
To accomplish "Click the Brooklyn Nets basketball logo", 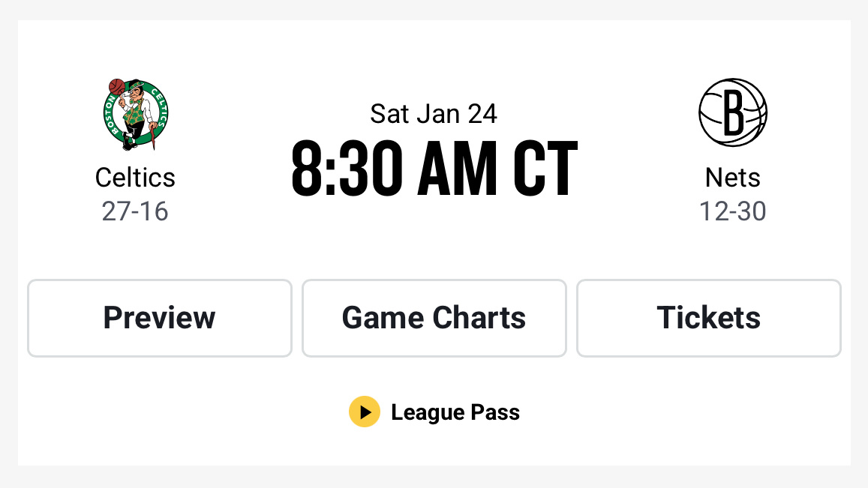I will coord(732,112).
